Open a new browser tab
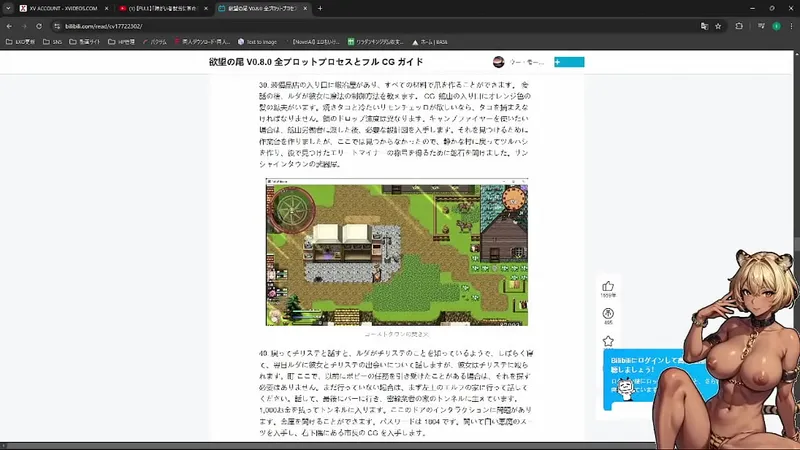 [x=320, y=8]
